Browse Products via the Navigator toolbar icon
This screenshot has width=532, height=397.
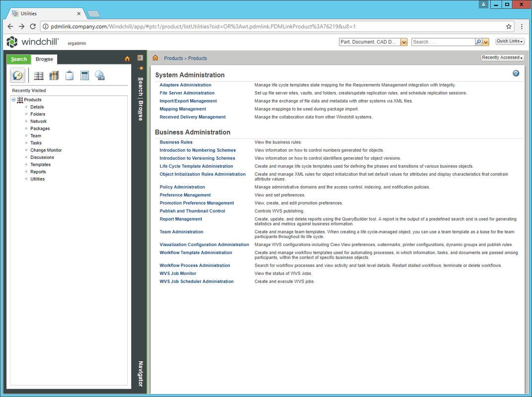39,75
